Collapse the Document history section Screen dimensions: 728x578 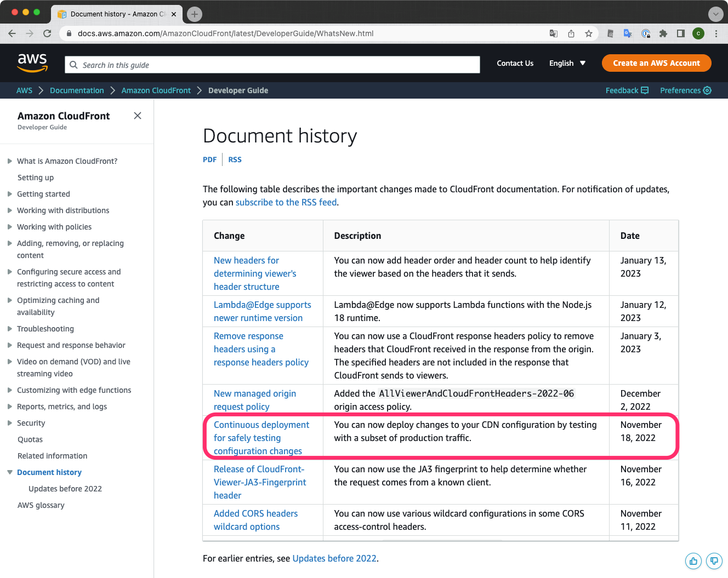coord(10,472)
